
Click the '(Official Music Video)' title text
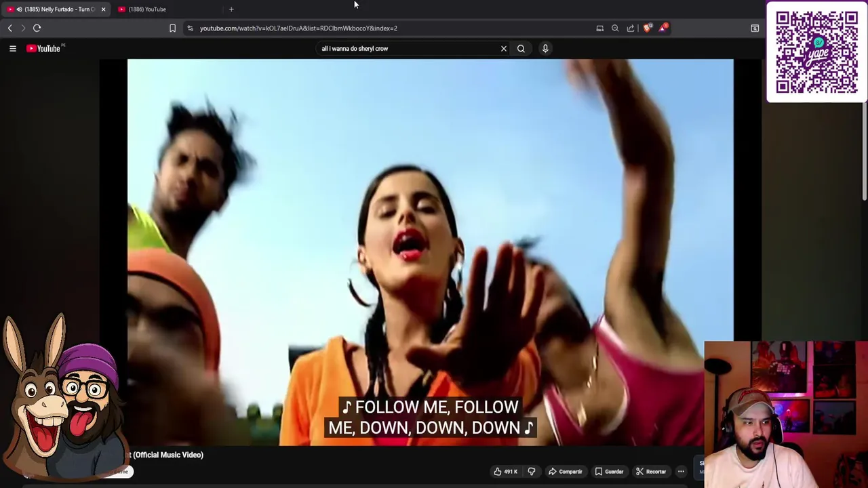pyautogui.click(x=167, y=455)
